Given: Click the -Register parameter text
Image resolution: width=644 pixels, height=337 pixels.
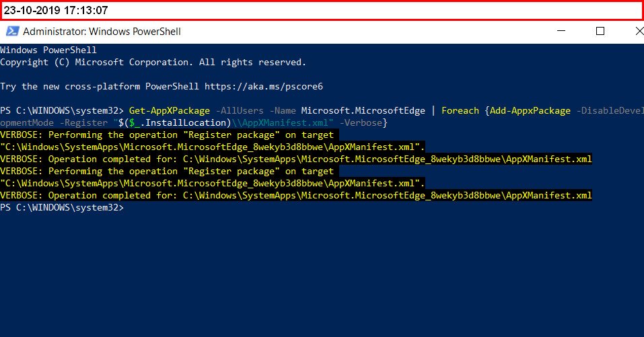Looking at the screenshot, I should click(x=83, y=122).
